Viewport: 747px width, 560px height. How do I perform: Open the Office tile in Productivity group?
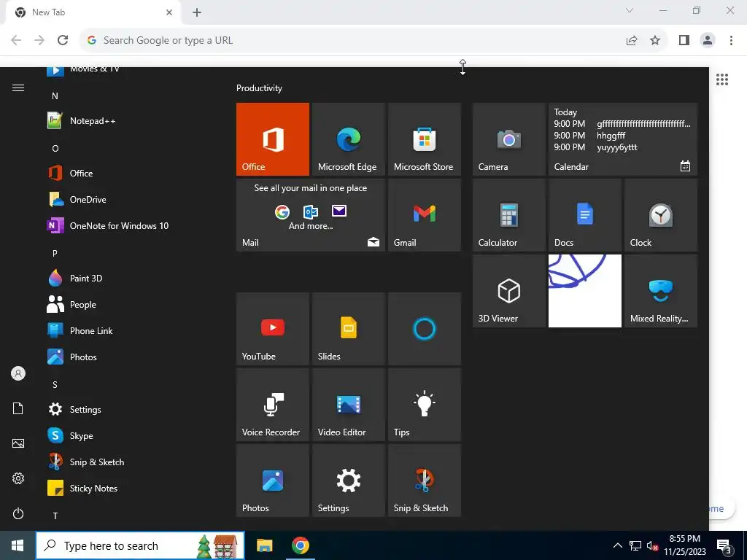273,139
